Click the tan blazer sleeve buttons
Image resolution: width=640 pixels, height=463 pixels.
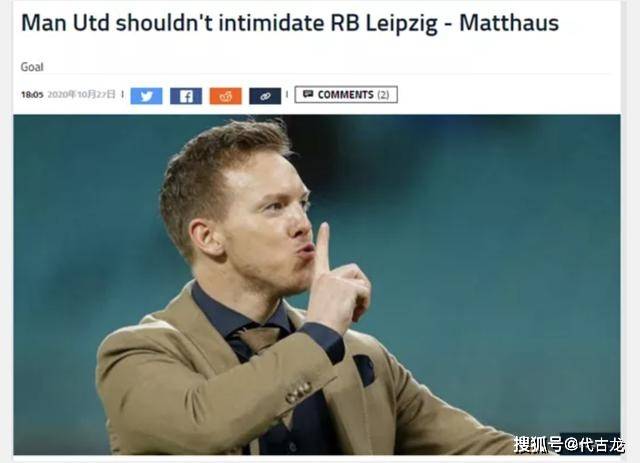298,392
